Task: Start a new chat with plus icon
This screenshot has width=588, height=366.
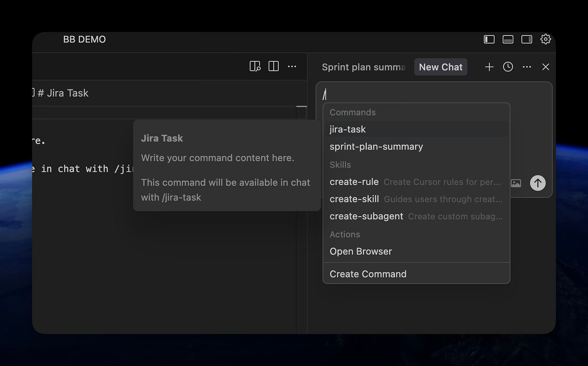Action: pyautogui.click(x=489, y=67)
